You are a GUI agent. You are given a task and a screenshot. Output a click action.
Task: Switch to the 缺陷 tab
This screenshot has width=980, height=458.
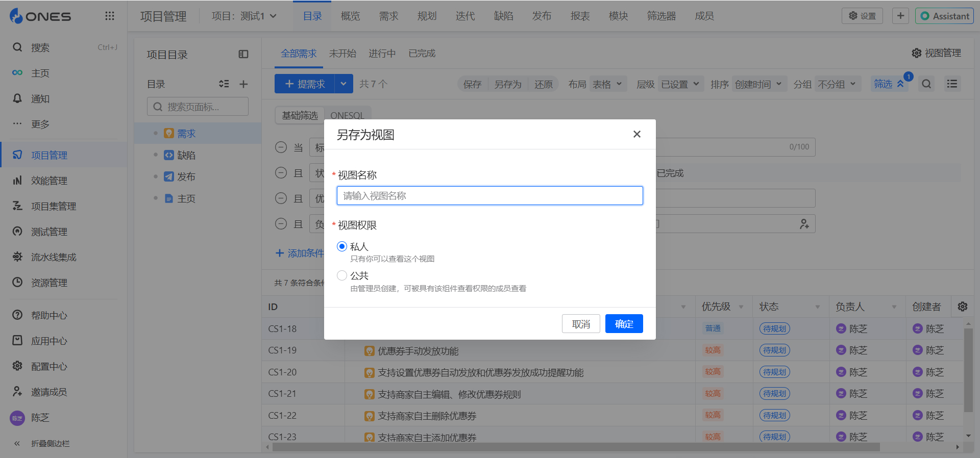[x=503, y=16]
